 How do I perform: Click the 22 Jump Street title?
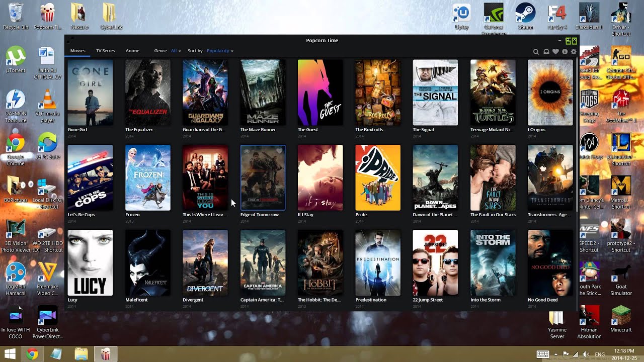[x=428, y=300]
